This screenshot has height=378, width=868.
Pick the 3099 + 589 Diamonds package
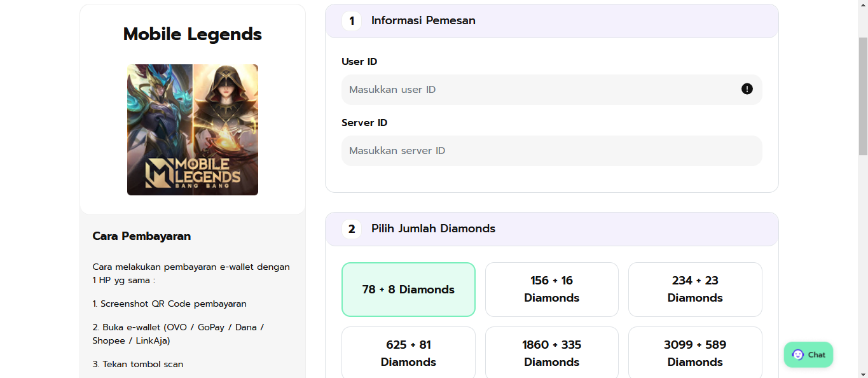[x=695, y=353]
